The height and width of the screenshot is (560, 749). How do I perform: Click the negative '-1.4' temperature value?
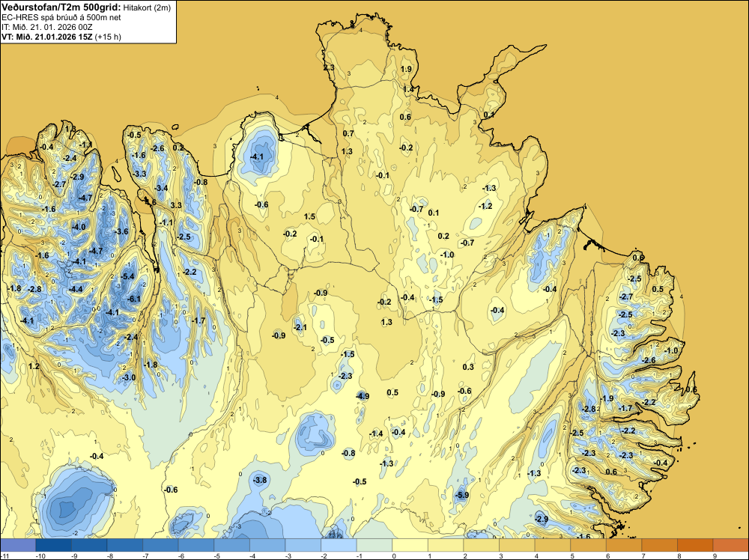pyautogui.click(x=377, y=433)
